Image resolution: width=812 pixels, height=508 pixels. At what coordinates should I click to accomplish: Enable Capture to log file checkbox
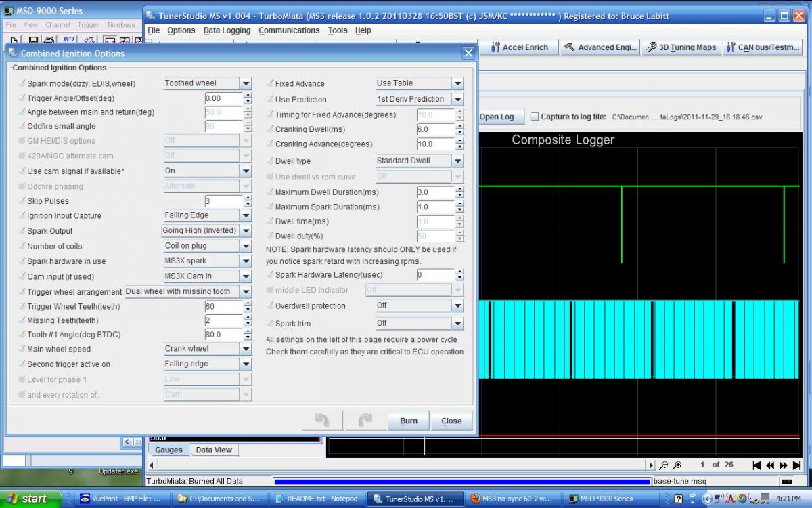(535, 117)
